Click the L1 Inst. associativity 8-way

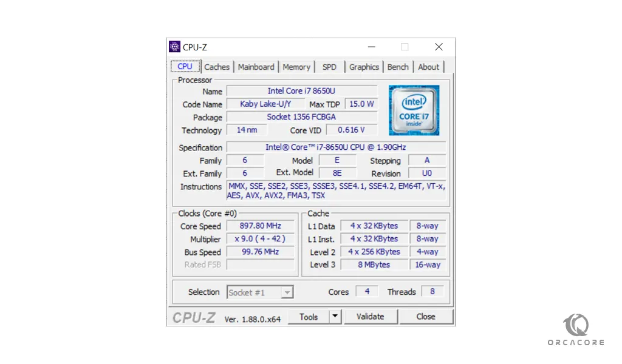click(427, 239)
